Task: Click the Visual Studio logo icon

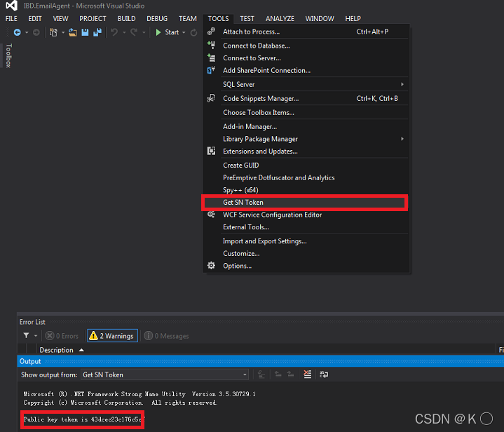Action: pyautogui.click(x=12, y=6)
